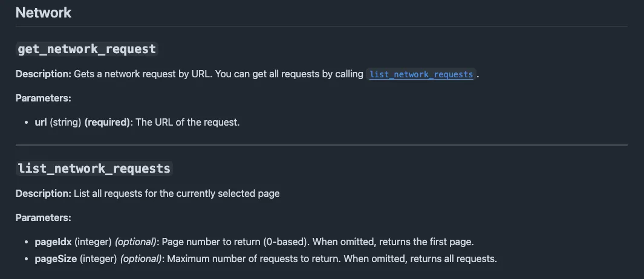Click the horizontal divider between the sections
This screenshot has width=644, height=279.
click(322, 145)
